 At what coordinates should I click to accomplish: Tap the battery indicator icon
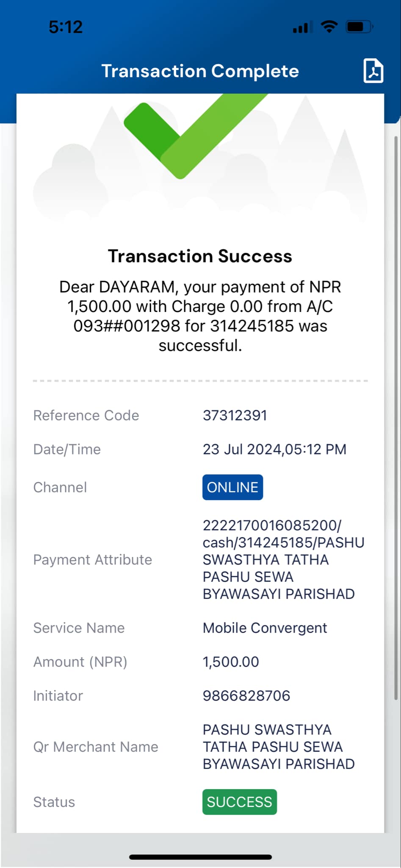click(359, 27)
